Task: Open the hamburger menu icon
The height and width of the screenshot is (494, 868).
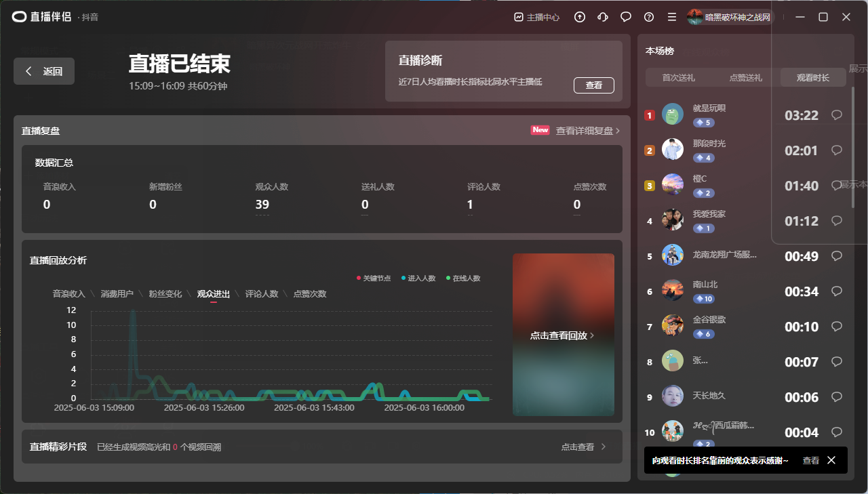Action: coord(672,17)
